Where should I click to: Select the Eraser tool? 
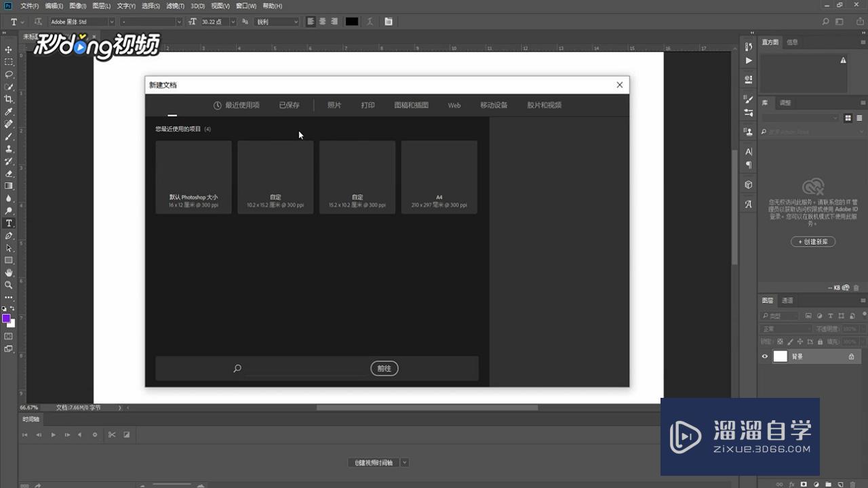point(9,174)
